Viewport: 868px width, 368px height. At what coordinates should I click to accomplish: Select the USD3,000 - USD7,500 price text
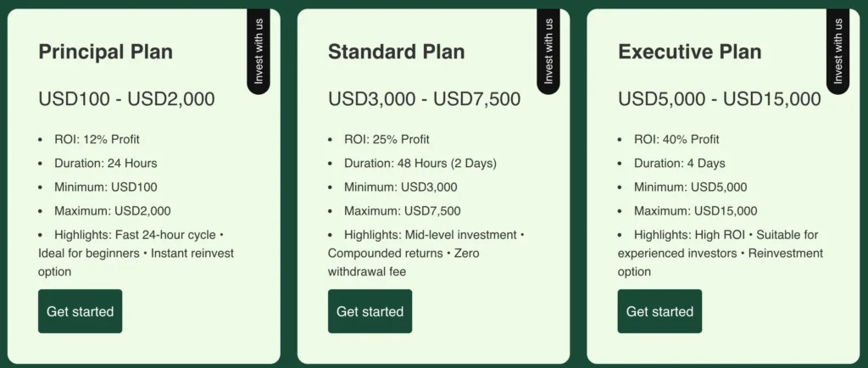pos(424,99)
